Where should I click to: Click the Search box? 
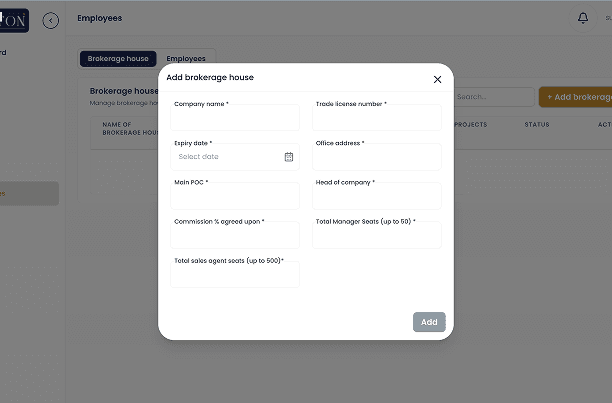pos(492,97)
